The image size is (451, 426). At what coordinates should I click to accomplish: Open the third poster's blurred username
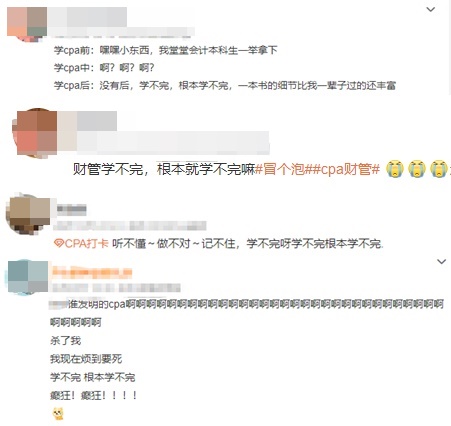tap(72, 210)
